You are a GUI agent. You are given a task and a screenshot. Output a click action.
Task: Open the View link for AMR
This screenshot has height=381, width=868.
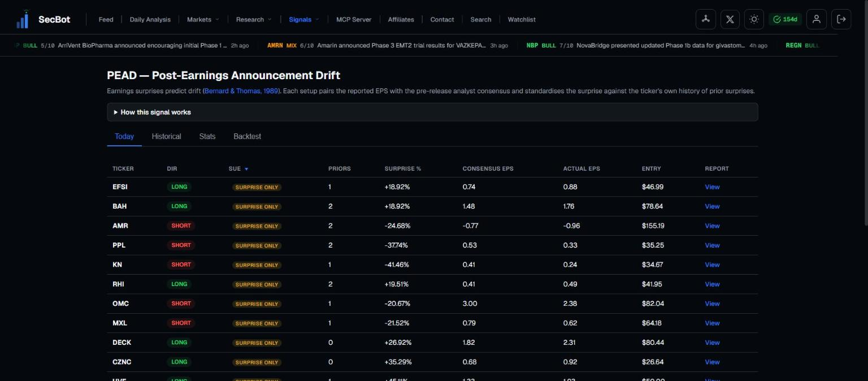click(x=712, y=226)
